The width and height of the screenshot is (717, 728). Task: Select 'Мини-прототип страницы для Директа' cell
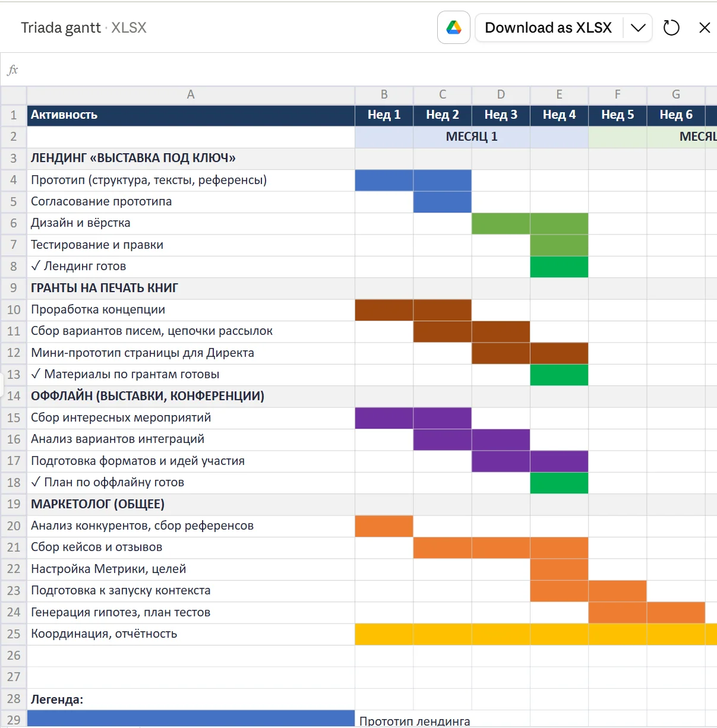click(x=191, y=353)
